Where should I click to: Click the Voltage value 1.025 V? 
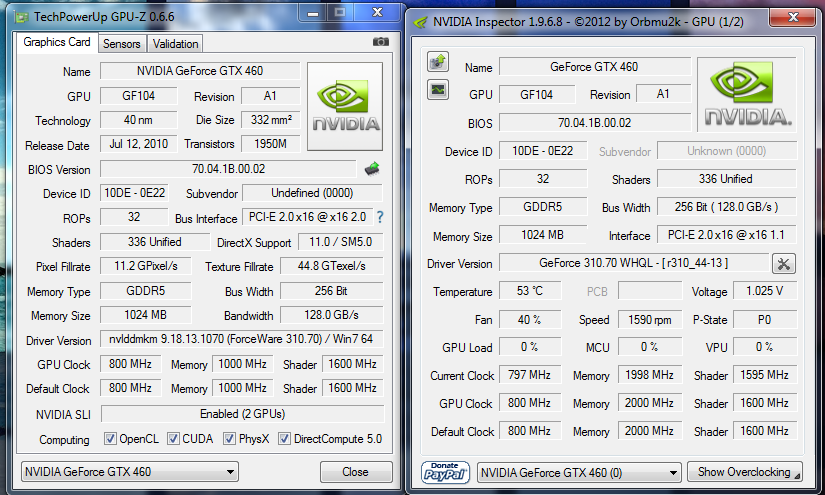tap(765, 291)
